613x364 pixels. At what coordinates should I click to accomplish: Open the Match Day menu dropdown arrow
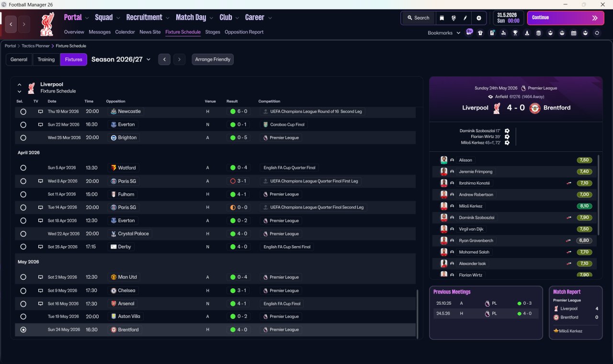(x=211, y=18)
